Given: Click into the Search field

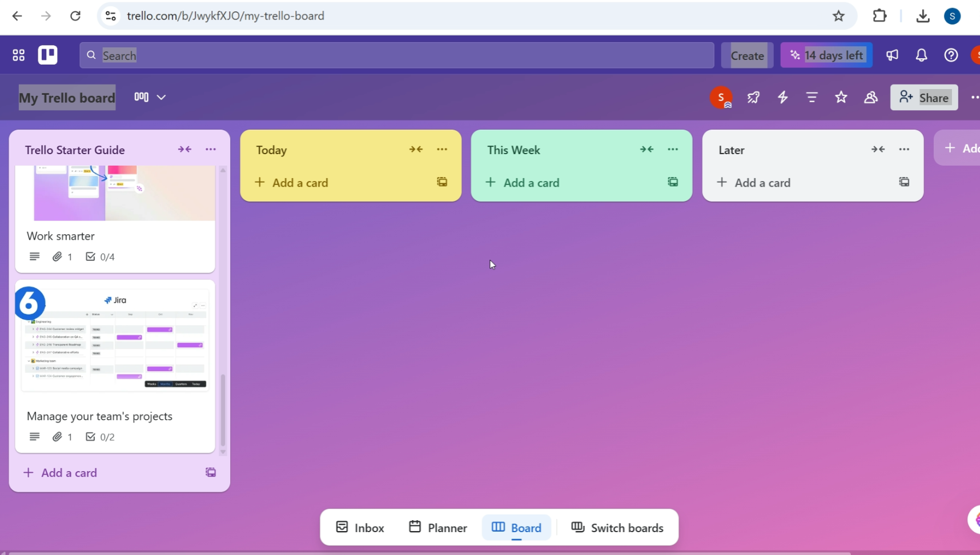Looking at the screenshot, I should pos(396,55).
